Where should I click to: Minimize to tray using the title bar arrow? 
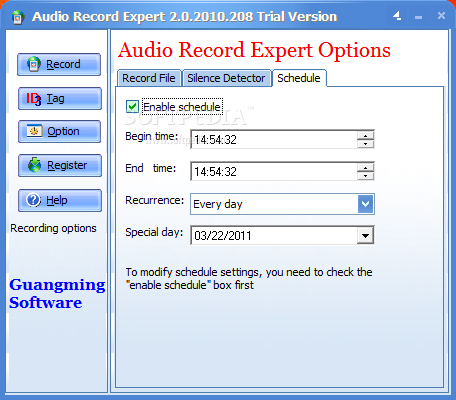point(397,16)
